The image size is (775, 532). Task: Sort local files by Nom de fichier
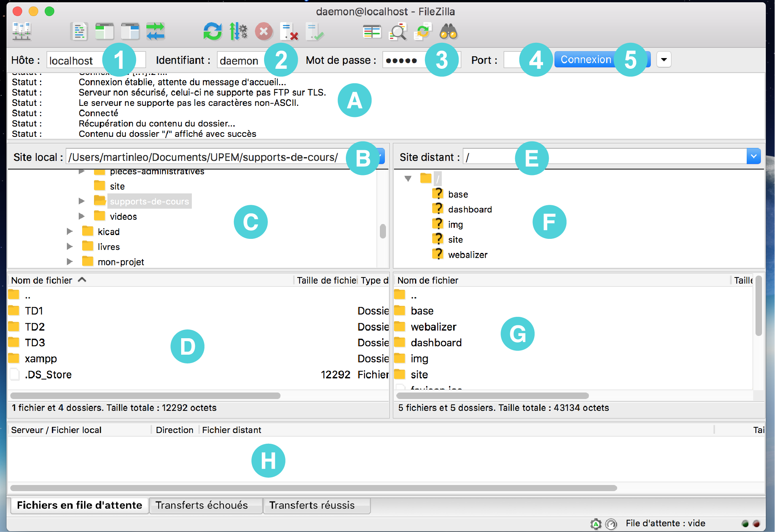(x=42, y=280)
